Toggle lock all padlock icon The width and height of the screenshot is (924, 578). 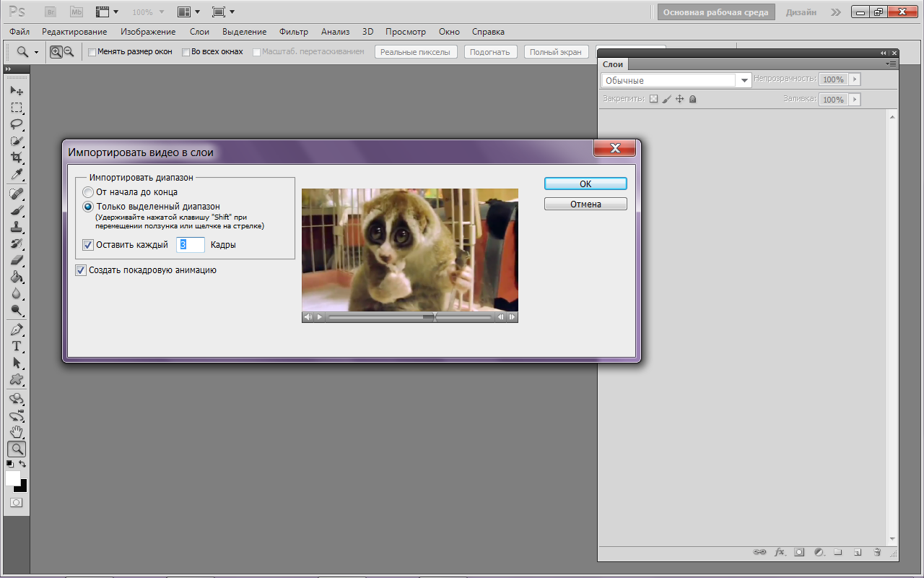pyautogui.click(x=692, y=99)
